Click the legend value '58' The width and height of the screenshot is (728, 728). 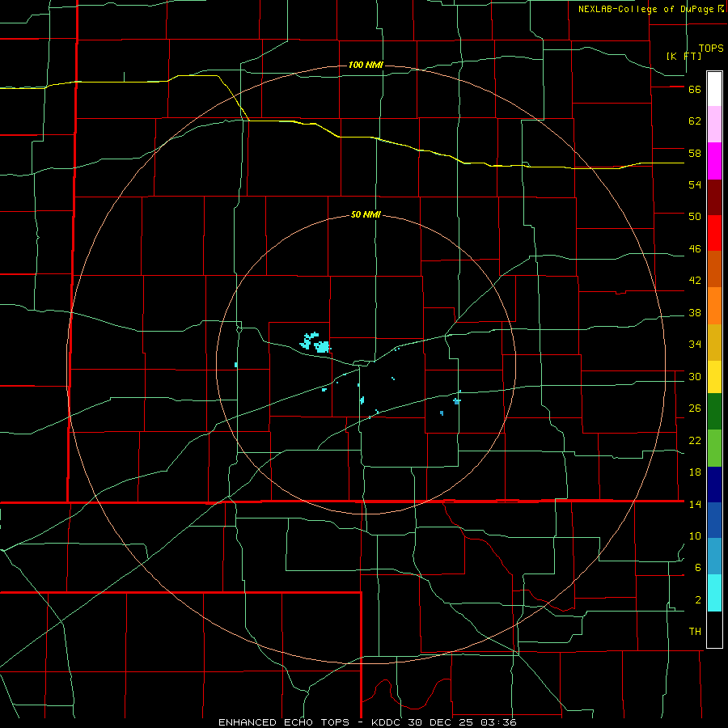[695, 153]
